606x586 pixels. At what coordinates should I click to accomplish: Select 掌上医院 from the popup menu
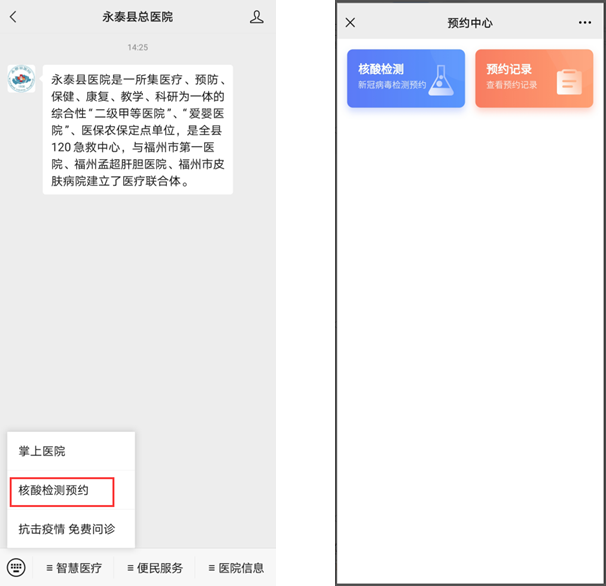coord(42,451)
